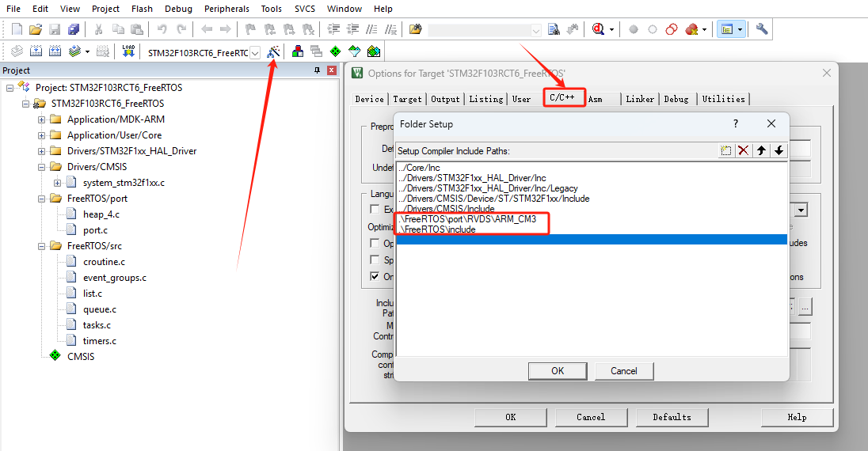Click the Disable All Breakpoints icon
Viewport: 868px width, 451px height.
pyautogui.click(x=672, y=29)
